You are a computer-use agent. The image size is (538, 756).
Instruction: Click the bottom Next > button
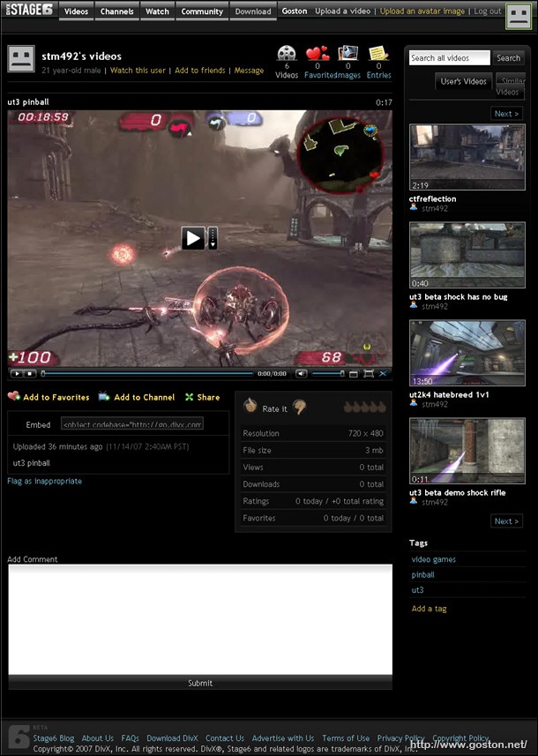[x=506, y=521]
